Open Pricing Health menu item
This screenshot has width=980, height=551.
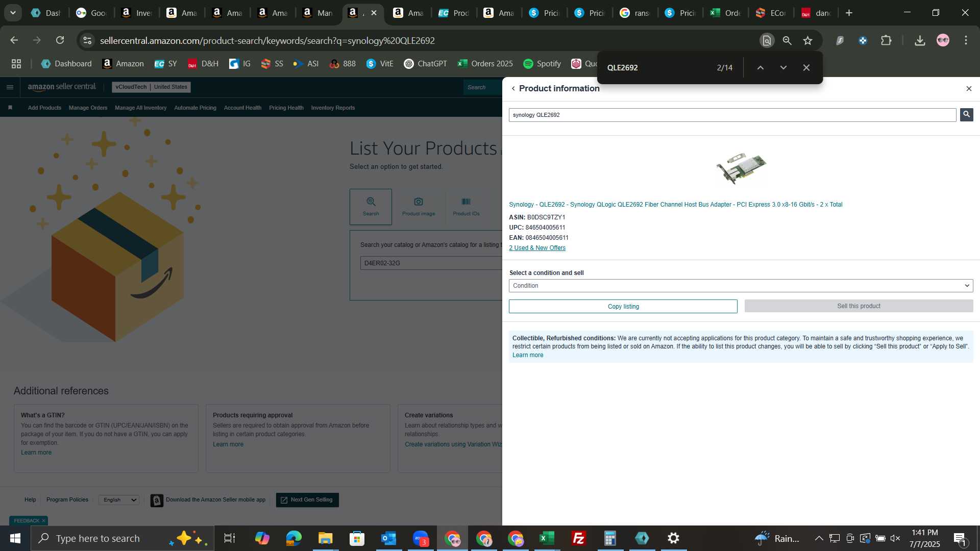[x=286, y=108]
